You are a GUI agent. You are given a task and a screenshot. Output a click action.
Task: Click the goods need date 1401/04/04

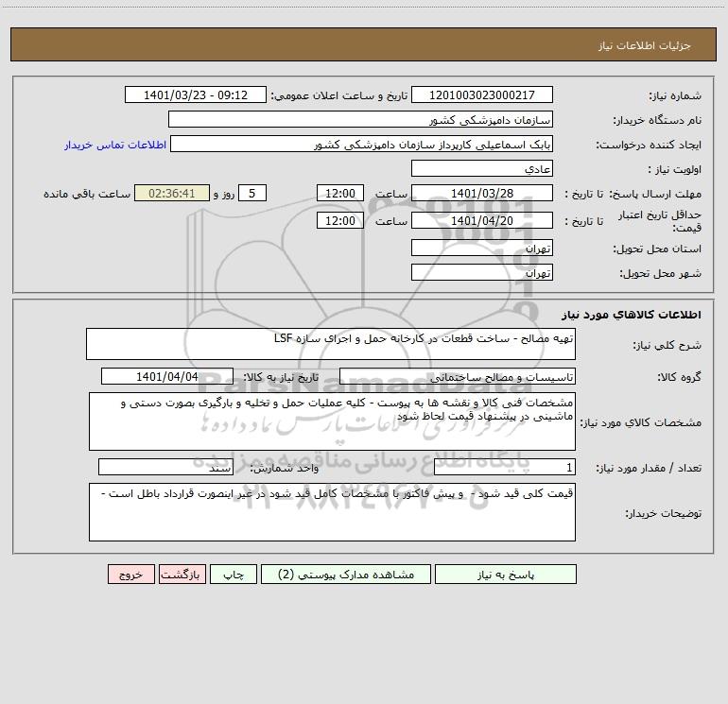pos(167,376)
